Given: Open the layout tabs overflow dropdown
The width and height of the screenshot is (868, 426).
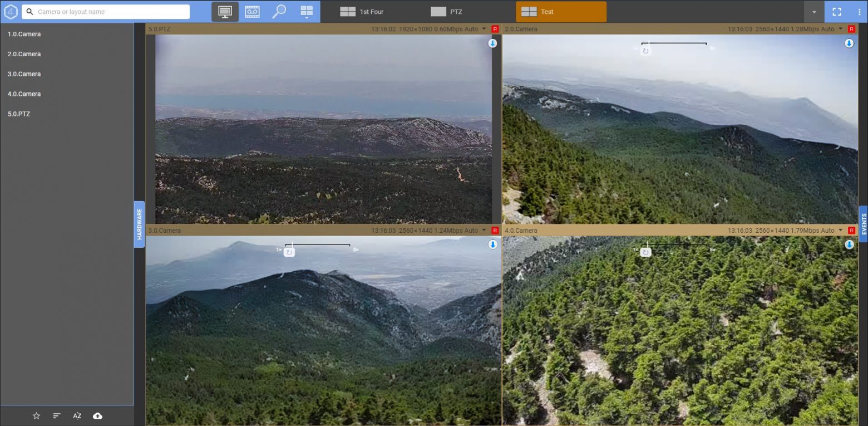Looking at the screenshot, I should point(814,12).
